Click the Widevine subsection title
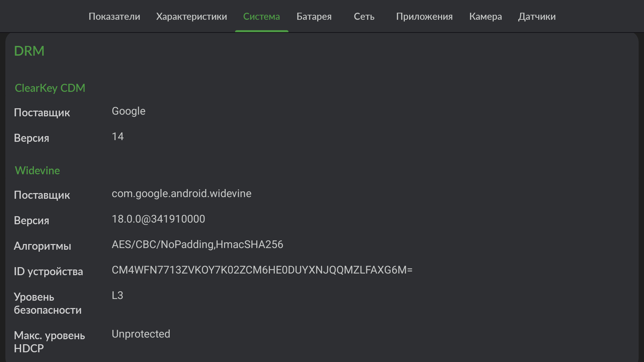 tap(37, 171)
